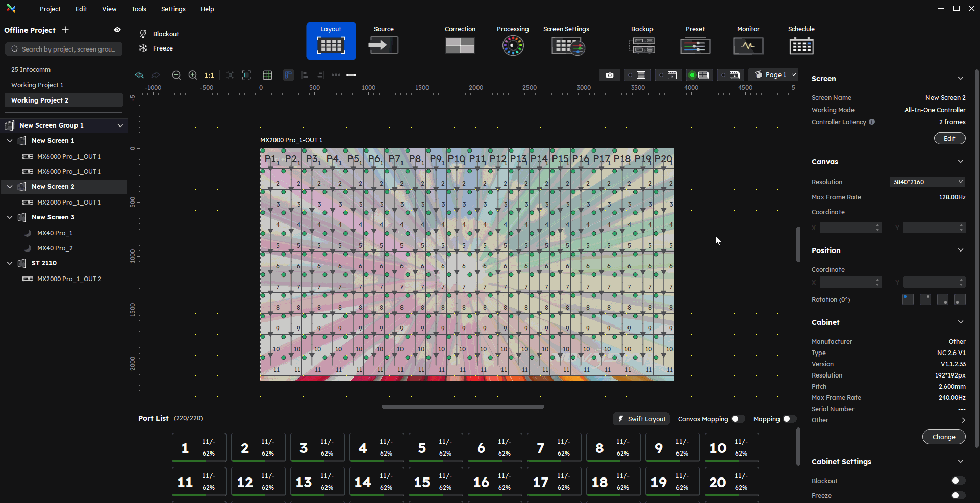The image size is (980, 503).
Task: Open the Settings menu
Action: tap(173, 9)
